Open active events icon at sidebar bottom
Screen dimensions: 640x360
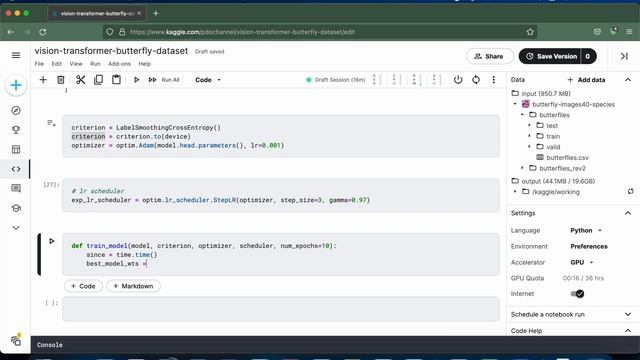click(x=16, y=340)
